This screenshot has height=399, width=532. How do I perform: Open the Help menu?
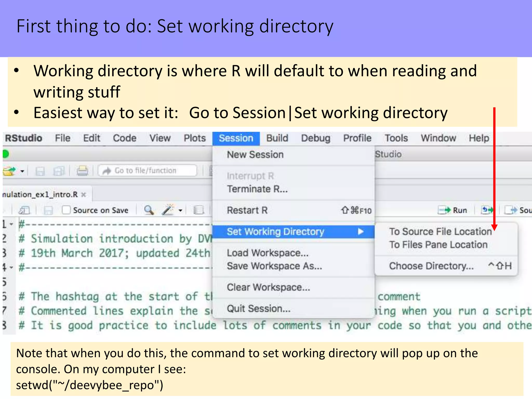(x=479, y=138)
